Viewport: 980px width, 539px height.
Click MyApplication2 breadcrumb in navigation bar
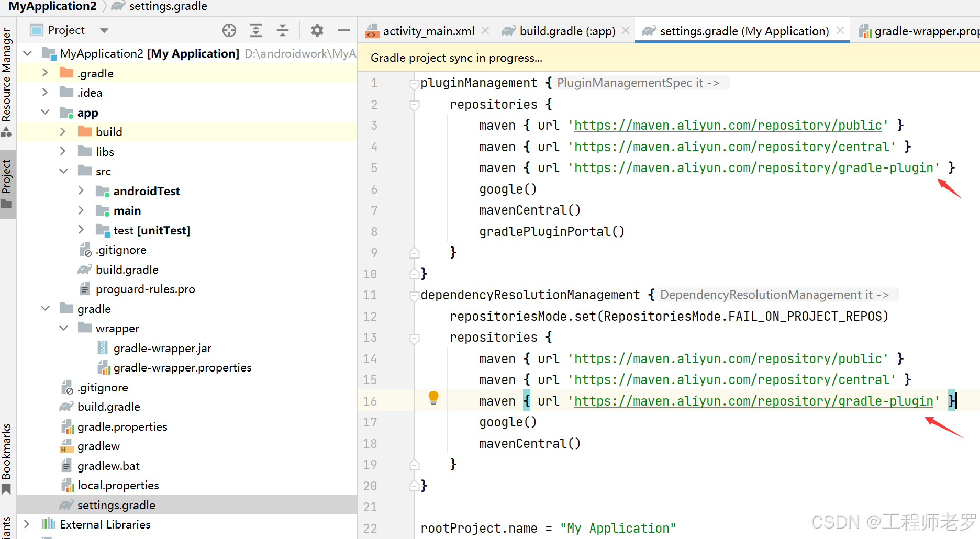coord(53,6)
